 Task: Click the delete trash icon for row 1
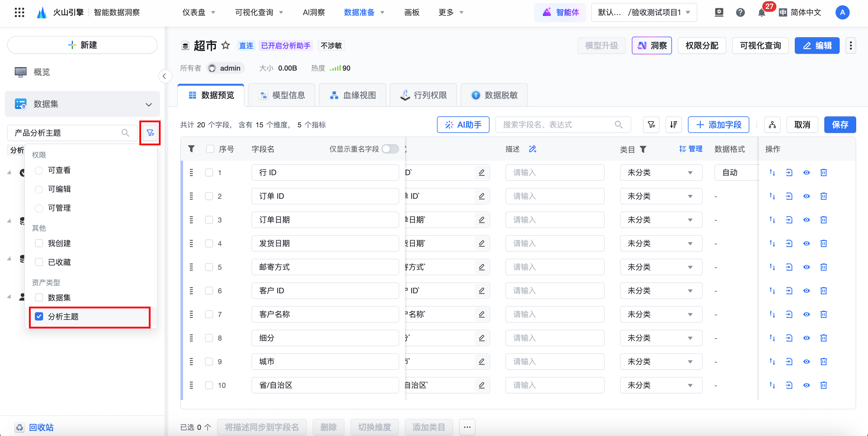tap(823, 173)
